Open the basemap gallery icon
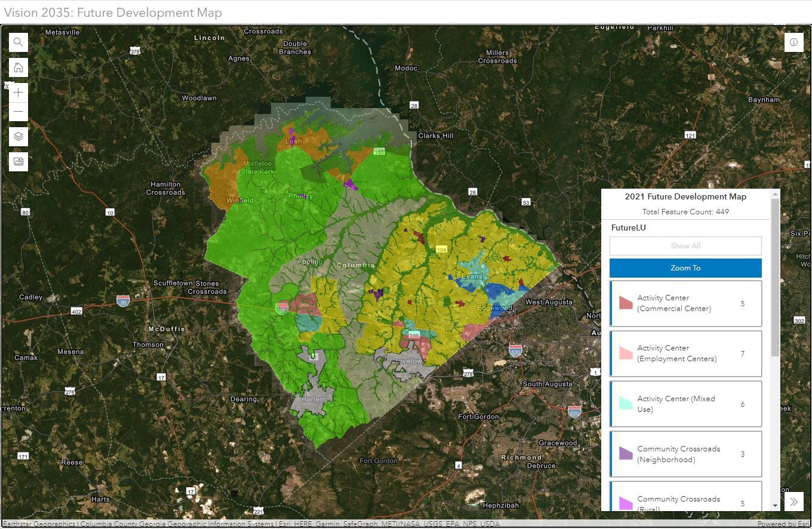The image size is (812, 529). coord(19,162)
